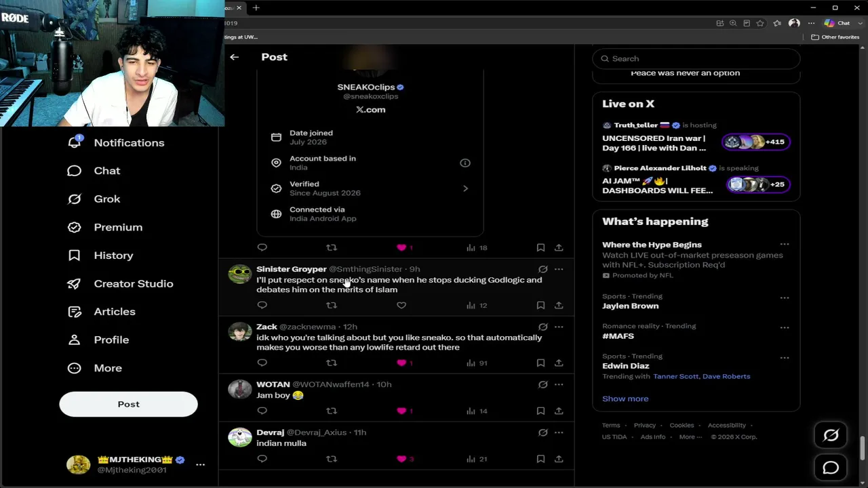The height and width of the screenshot is (488, 868).
Task: Bookmark WOTAN's Jam boy comment
Action: click(540, 411)
